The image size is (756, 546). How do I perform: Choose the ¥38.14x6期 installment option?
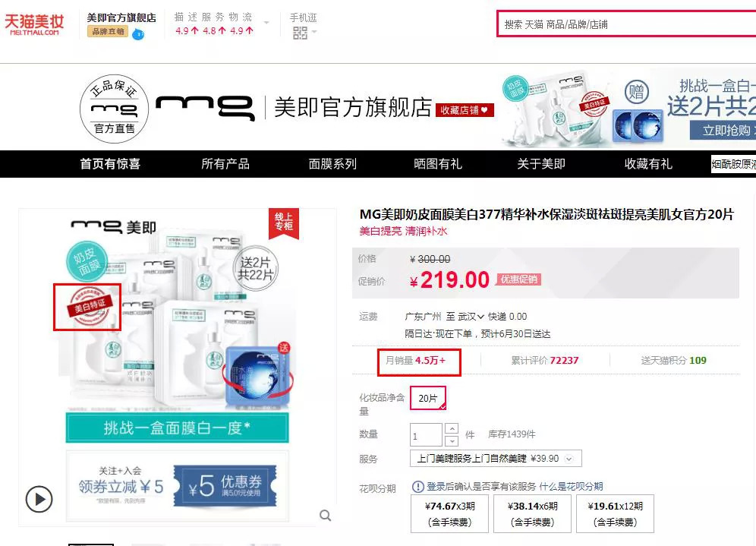[532, 513]
